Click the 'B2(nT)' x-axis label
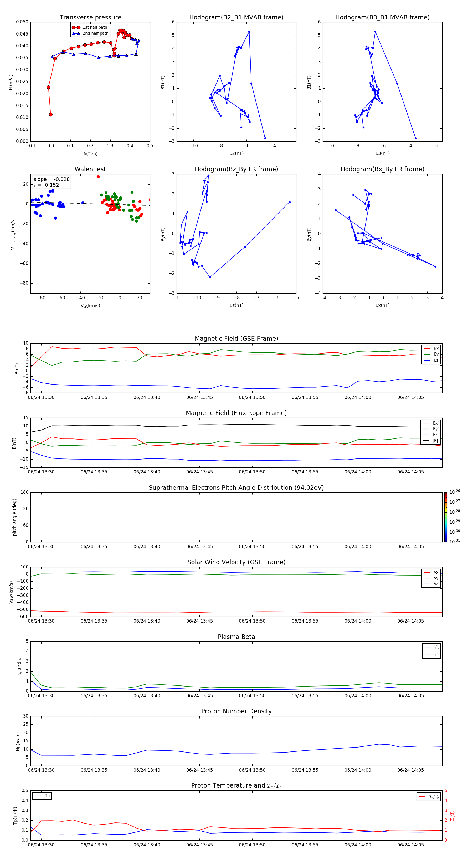This screenshot has width=473, height=868. point(236,153)
